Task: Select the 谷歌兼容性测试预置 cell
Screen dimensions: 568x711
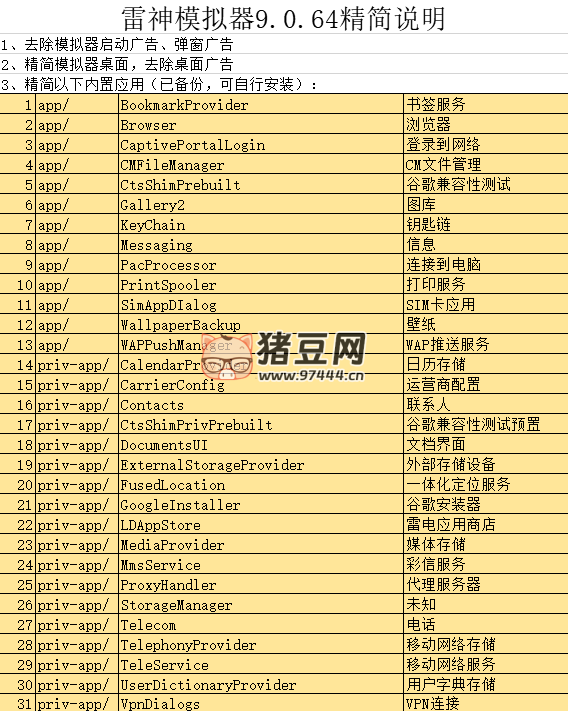Action: point(486,424)
